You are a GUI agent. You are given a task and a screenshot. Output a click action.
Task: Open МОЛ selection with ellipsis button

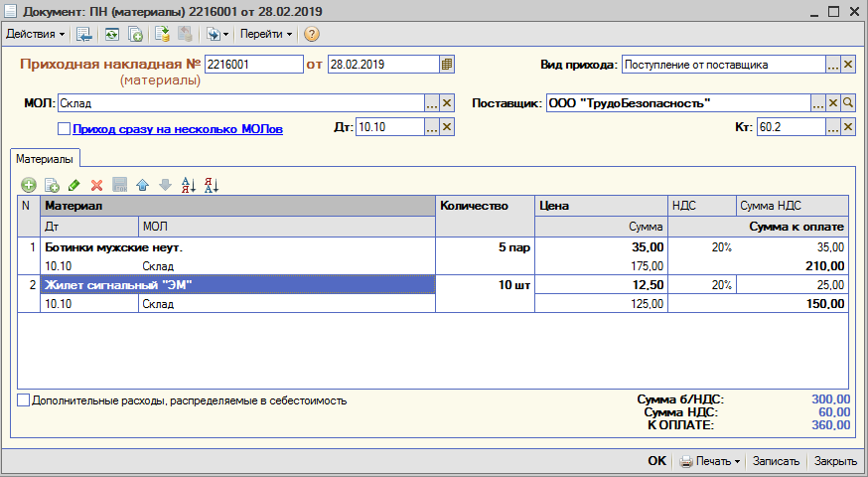pyautogui.click(x=432, y=103)
